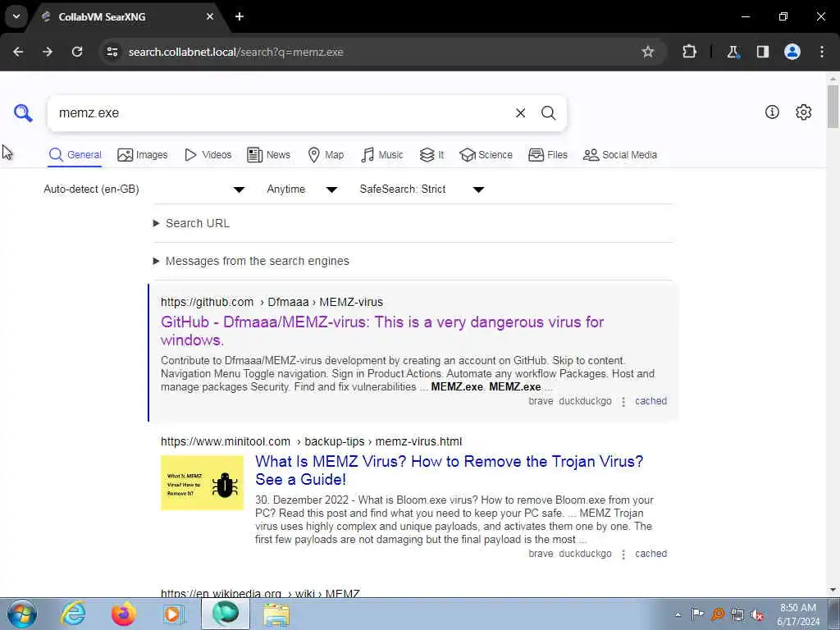Launch Internet Explorer from the taskbar
This screenshot has width=840, height=630.
[73, 614]
